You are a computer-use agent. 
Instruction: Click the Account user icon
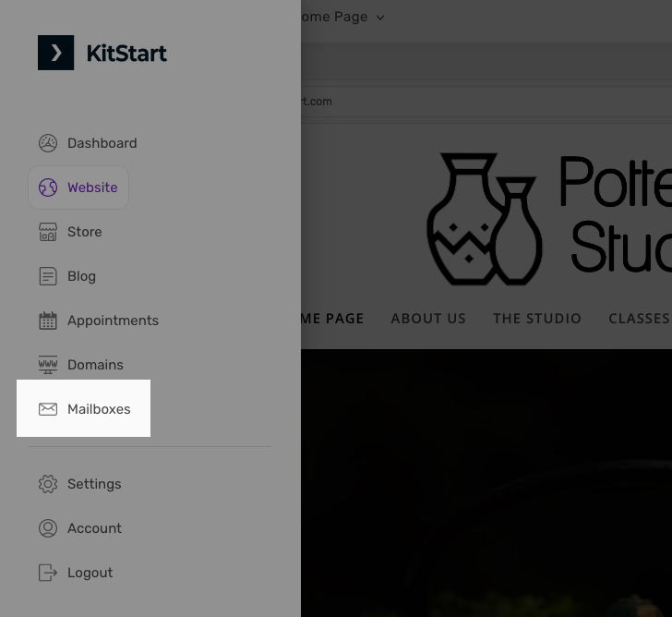pyautogui.click(x=48, y=528)
